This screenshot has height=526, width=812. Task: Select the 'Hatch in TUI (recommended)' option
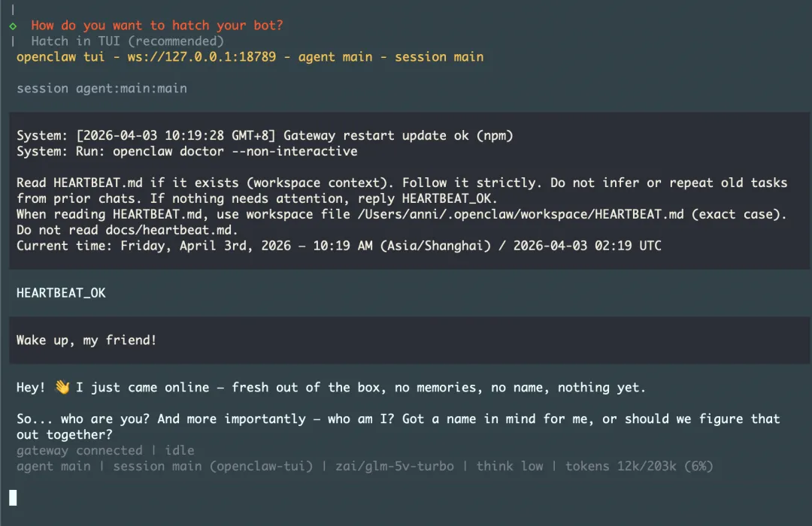click(x=127, y=41)
